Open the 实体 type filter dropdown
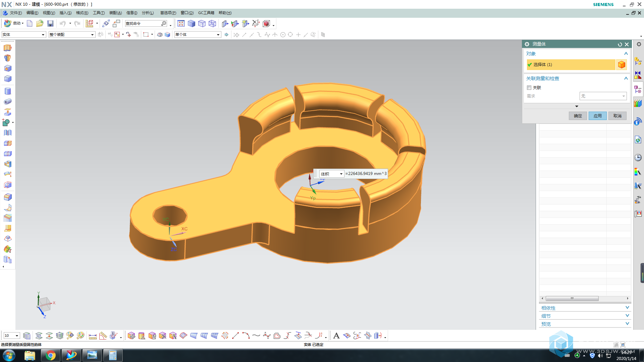The height and width of the screenshot is (362, 644). [x=24, y=35]
